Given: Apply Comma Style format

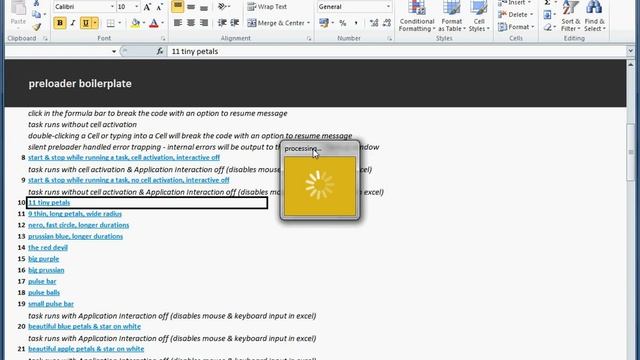Looking at the screenshot, I should point(356,23).
